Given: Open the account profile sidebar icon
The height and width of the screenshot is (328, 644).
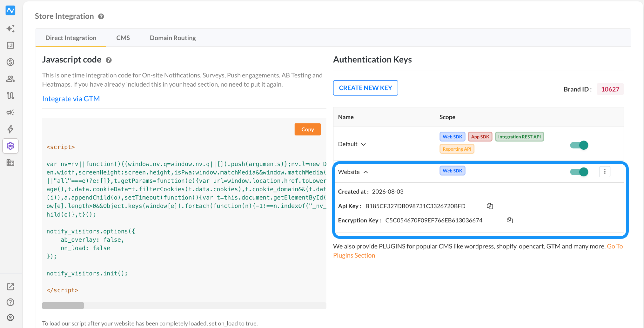Looking at the screenshot, I should point(10,318).
